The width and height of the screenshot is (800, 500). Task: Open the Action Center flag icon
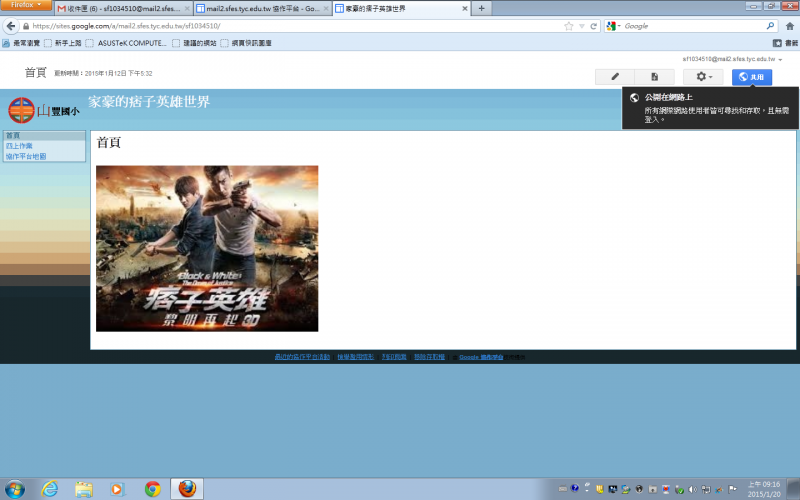pyautogui.click(x=733, y=489)
